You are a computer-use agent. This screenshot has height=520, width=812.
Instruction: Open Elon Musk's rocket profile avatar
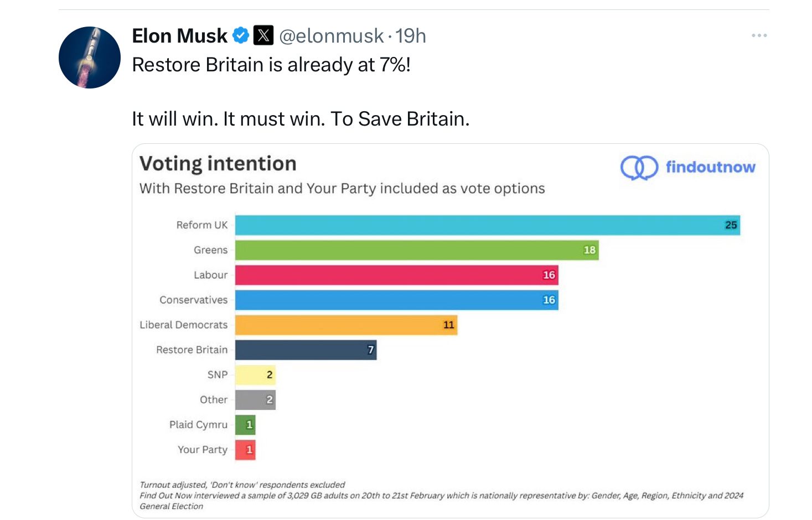(90, 58)
